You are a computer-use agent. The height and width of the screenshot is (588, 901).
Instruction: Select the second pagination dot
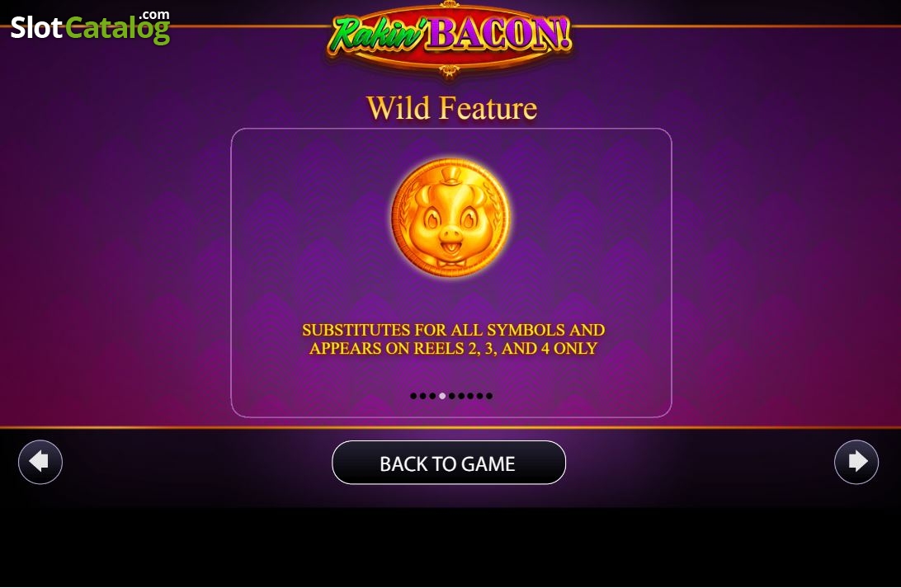tap(423, 396)
